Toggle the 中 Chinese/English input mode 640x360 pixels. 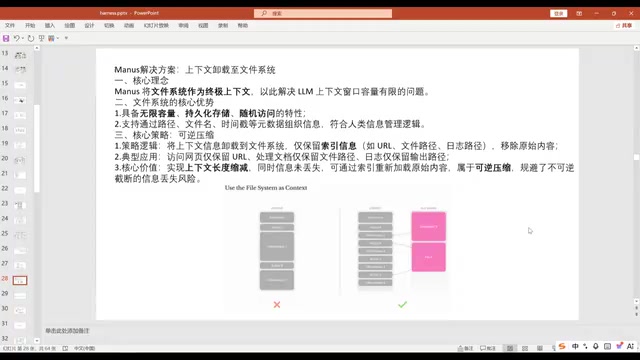pos(575,346)
